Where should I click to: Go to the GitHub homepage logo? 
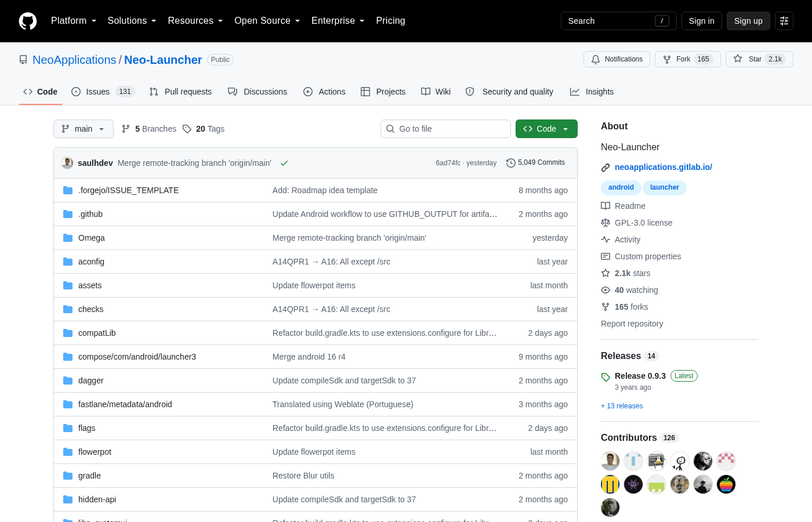click(28, 21)
